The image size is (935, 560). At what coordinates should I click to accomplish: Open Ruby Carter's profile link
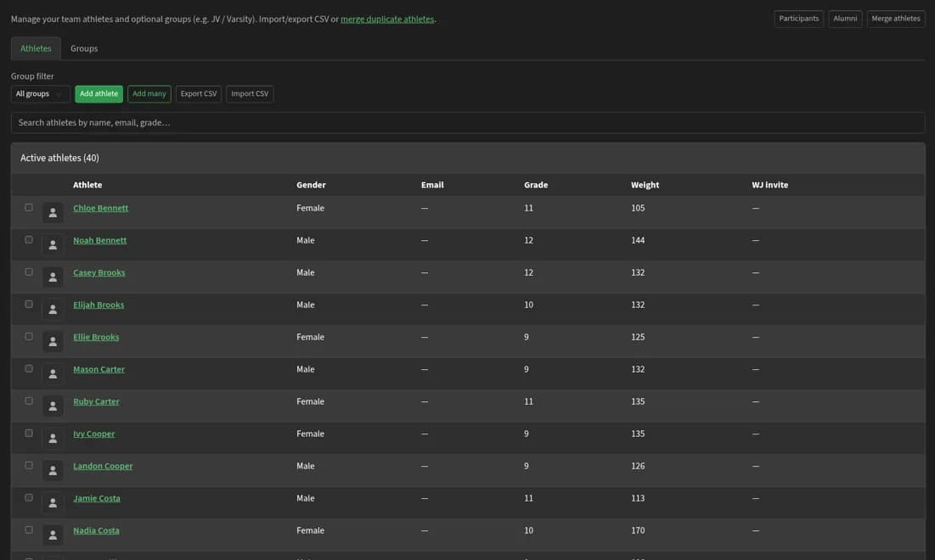96,401
